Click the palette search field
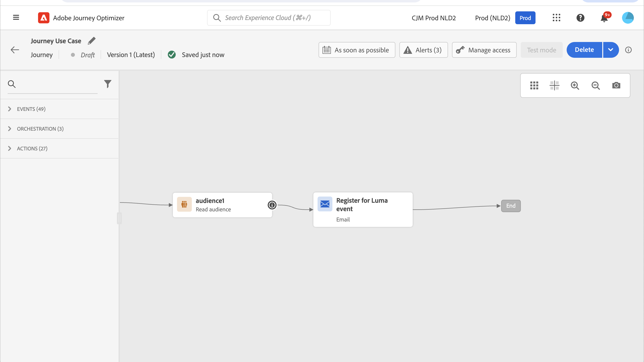This screenshot has height=362, width=644. coord(58,84)
